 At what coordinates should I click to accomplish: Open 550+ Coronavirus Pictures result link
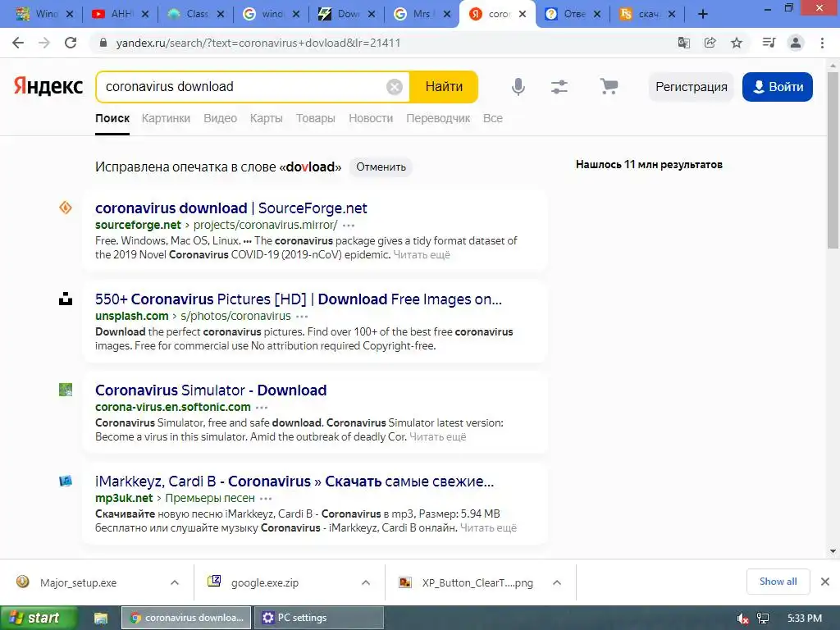point(299,299)
